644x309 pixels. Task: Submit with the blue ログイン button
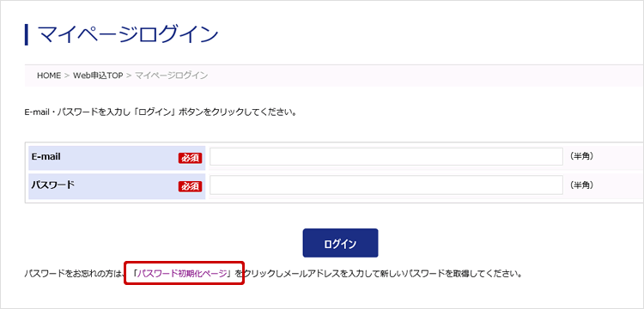click(x=340, y=243)
